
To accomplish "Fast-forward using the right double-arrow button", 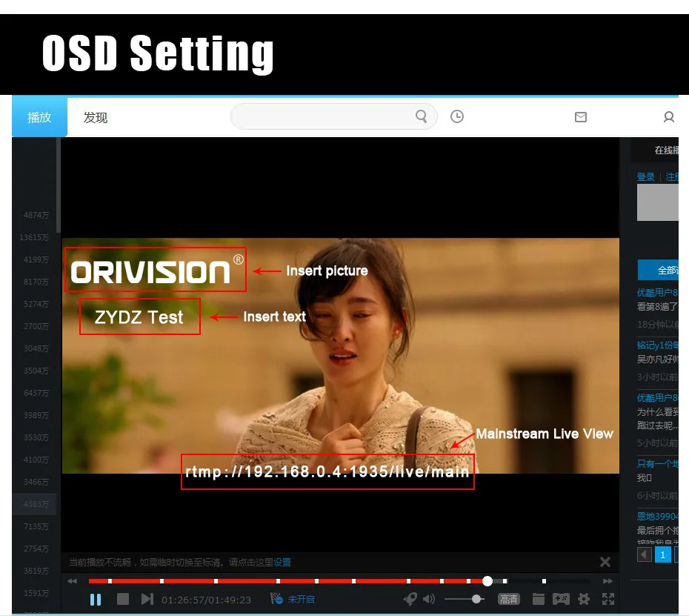I will (608, 581).
